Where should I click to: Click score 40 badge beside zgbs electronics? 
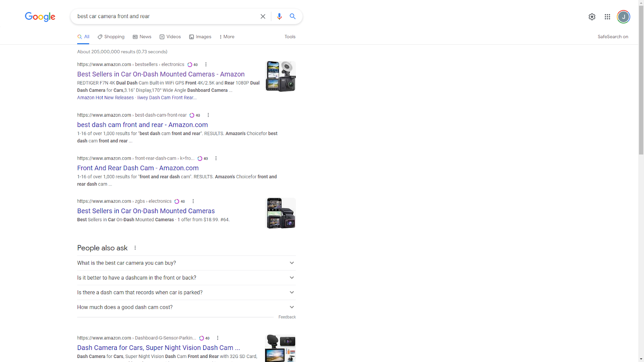coord(180,201)
